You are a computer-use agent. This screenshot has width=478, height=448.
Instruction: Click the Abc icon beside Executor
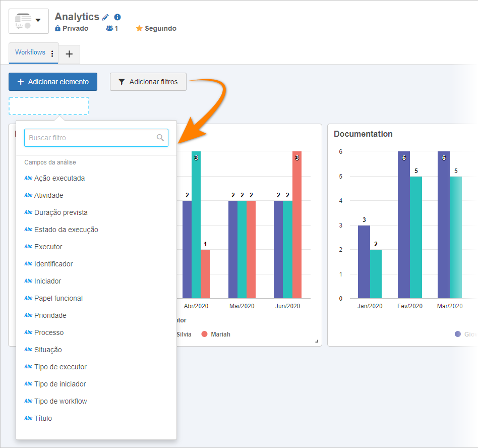click(x=28, y=247)
